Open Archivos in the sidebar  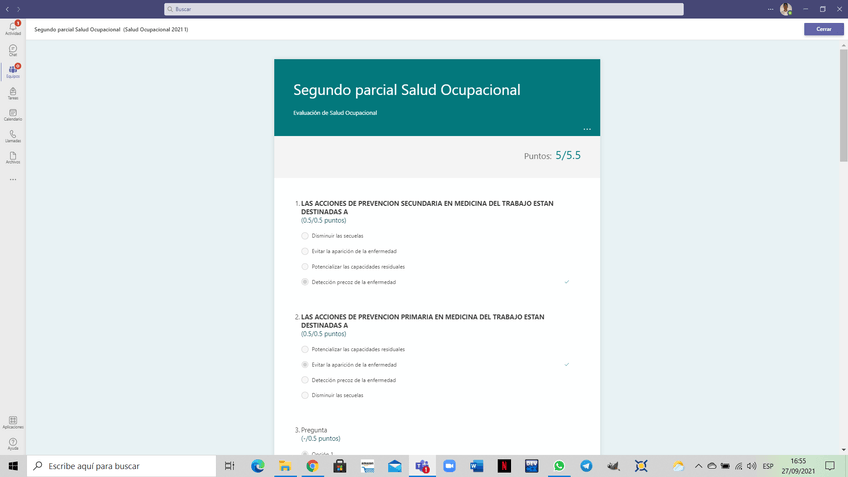(13, 158)
